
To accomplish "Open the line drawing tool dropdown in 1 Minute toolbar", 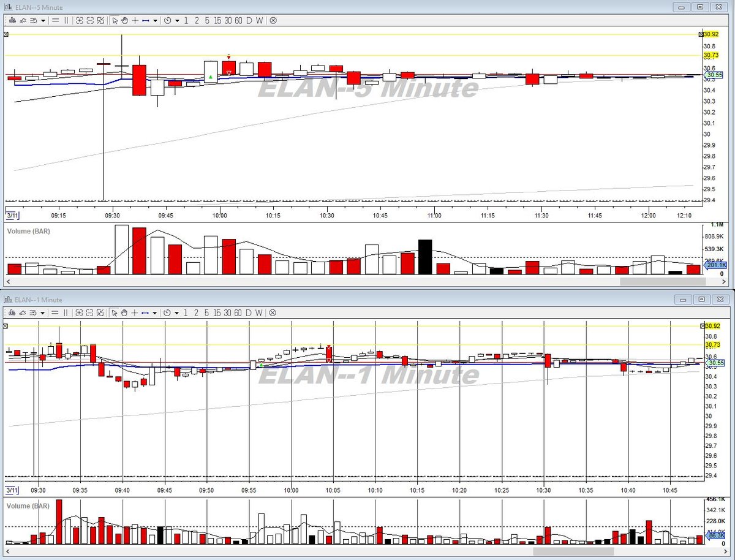I will click(155, 312).
